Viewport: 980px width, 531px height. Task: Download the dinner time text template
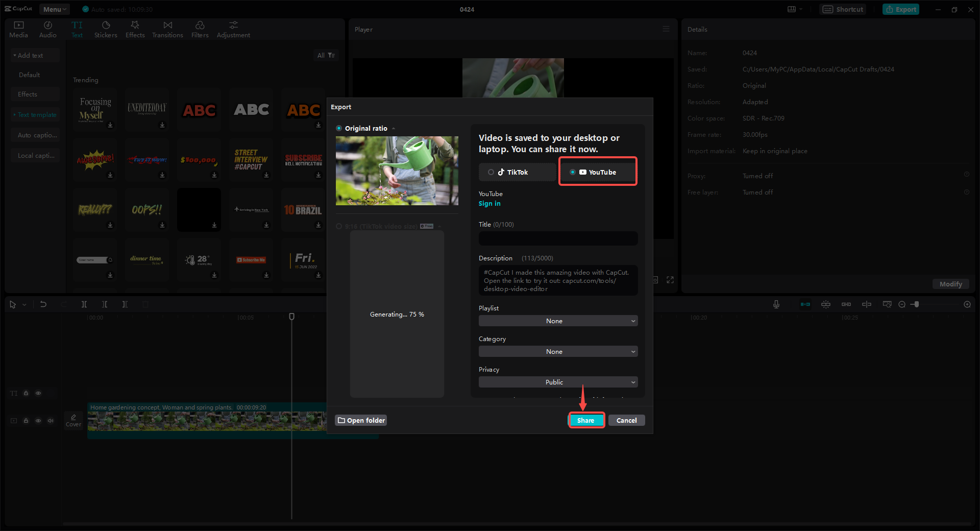click(x=162, y=275)
